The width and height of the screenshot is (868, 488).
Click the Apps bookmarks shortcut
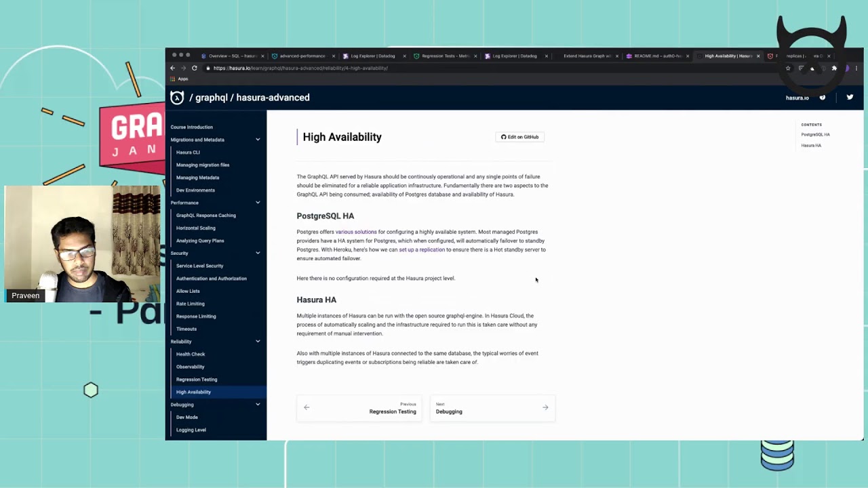[180, 79]
